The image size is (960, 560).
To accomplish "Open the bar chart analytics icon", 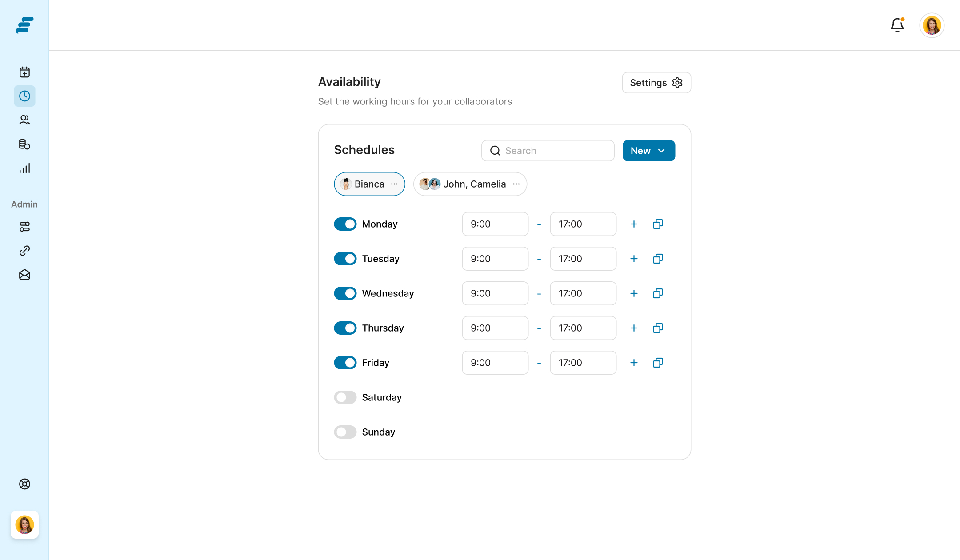I will [x=24, y=168].
